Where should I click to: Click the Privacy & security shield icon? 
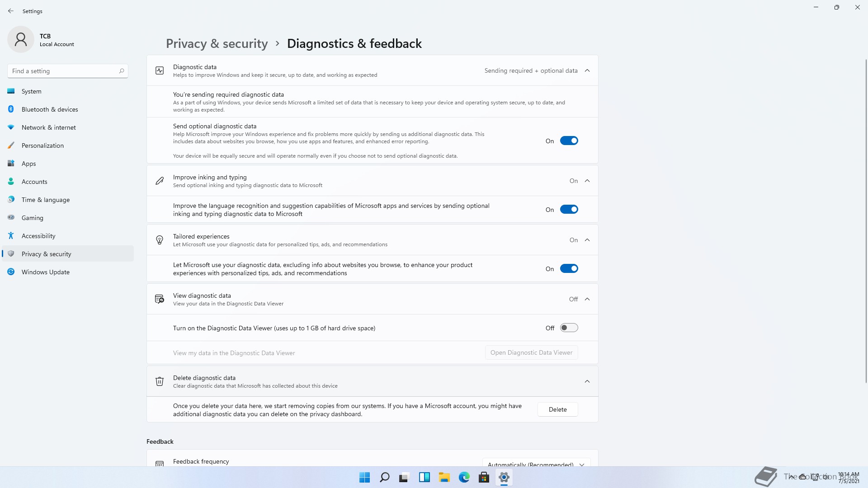[x=11, y=254]
